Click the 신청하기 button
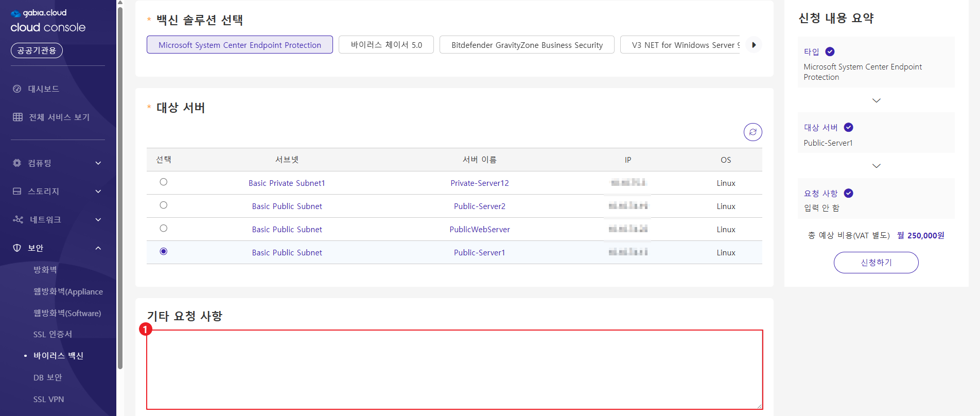 coord(876,263)
